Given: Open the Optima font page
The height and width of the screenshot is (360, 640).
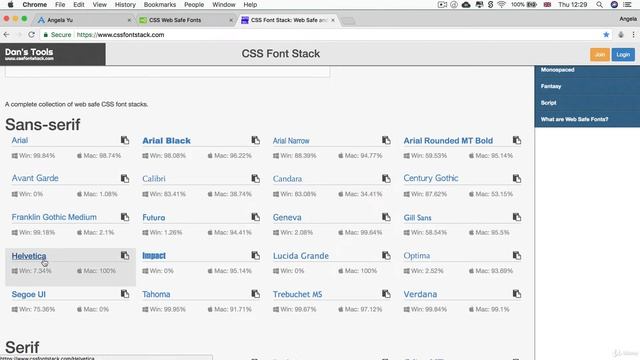Looking at the screenshot, I should tap(417, 256).
